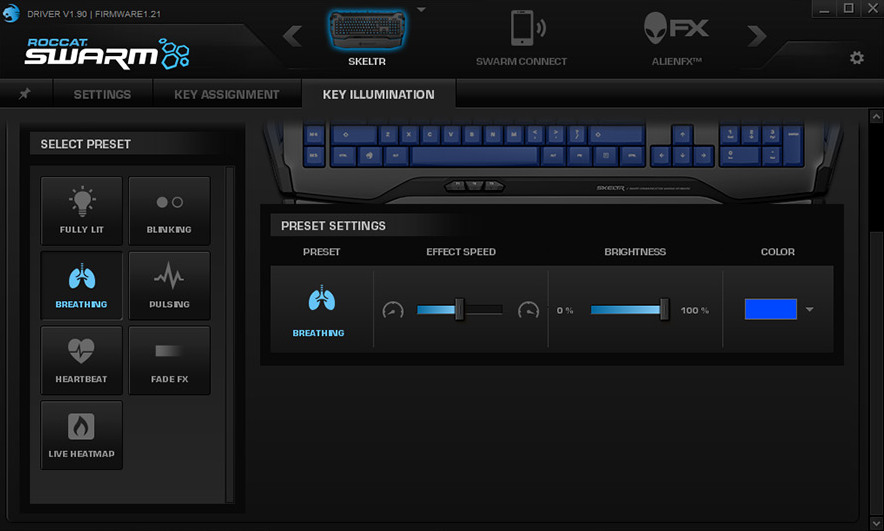The width and height of the screenshot is (884, 531).
Task: Select the Skeltr keyboard device
Action: click(367, 37)
